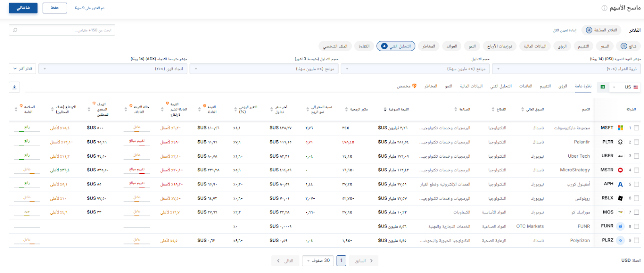Click the US flag icon in country selector
The height and width of the screenshot is (273, 644).
point(636,87)
